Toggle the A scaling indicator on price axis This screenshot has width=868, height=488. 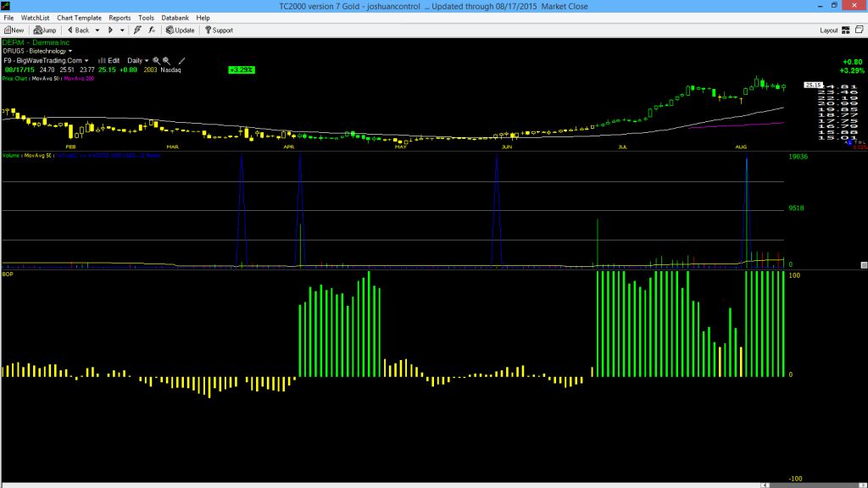click(846, 142)
